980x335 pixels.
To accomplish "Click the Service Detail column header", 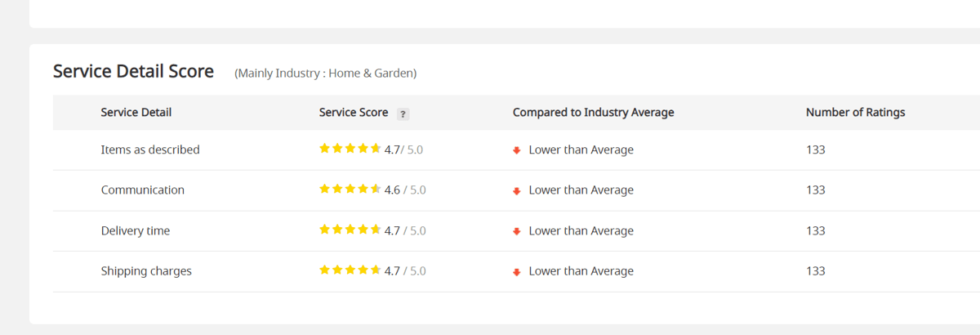I will 136,113.
